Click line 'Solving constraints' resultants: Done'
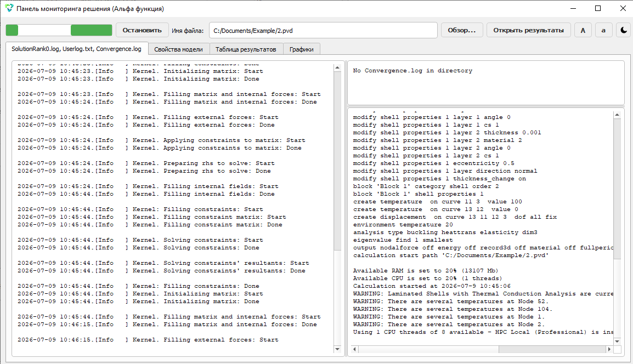This screenshot has height=364, width=633. [x=161, y=270]
